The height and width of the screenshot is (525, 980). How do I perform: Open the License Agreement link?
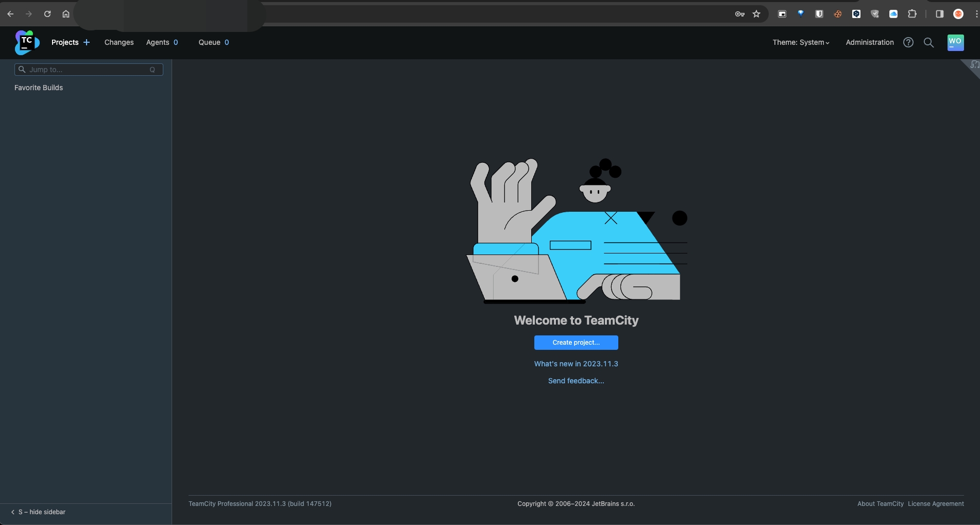(x=936, y=504)
